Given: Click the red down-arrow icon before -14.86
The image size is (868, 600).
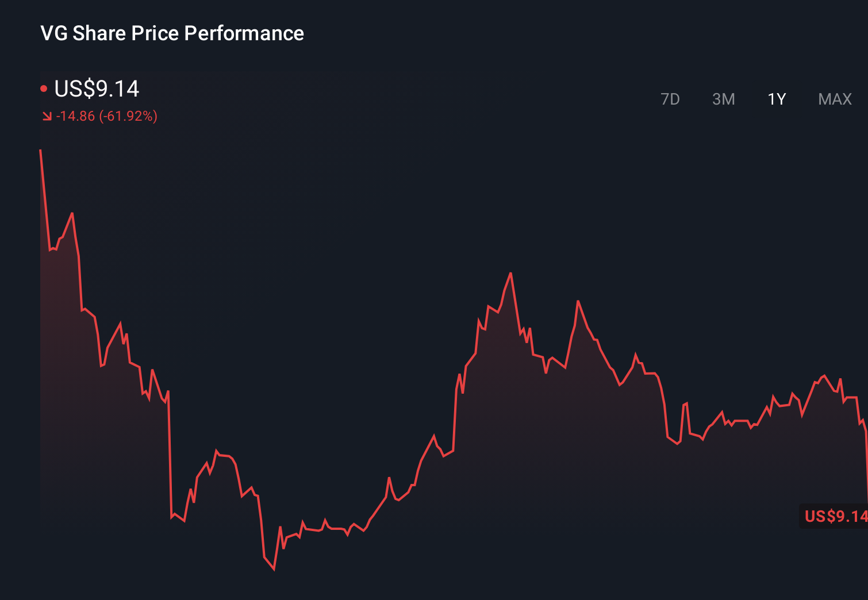Looking at the screenshot, I should (x=47, y=117).
